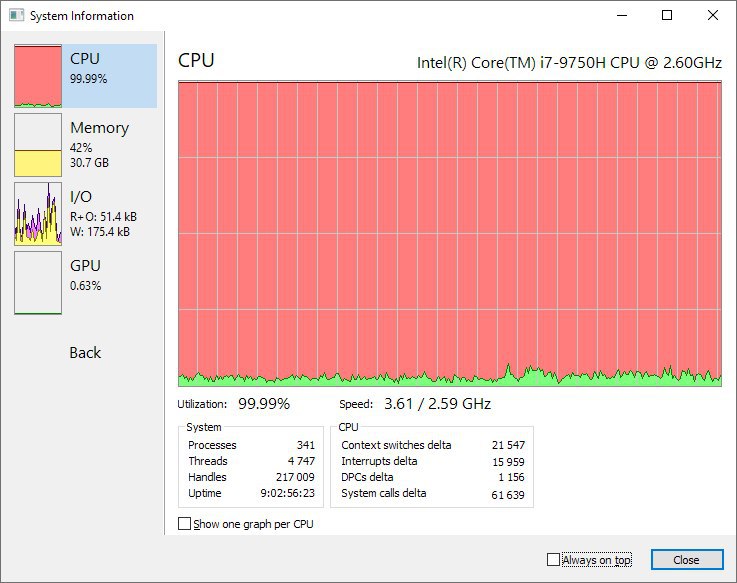This screenshot has height=583, width=737.
Task: Select the I/O activity graph thumbnail
Action: [38, 214]
